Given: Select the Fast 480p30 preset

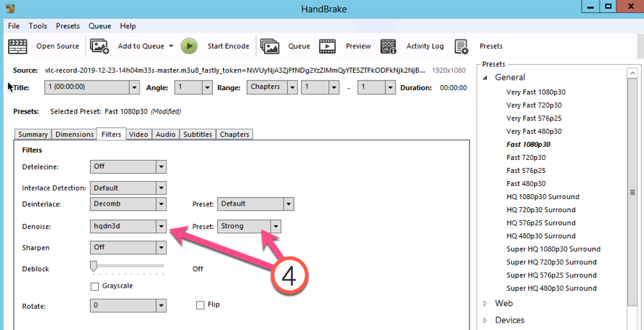Looking at the screenshot, I should [x=526, y=184].
